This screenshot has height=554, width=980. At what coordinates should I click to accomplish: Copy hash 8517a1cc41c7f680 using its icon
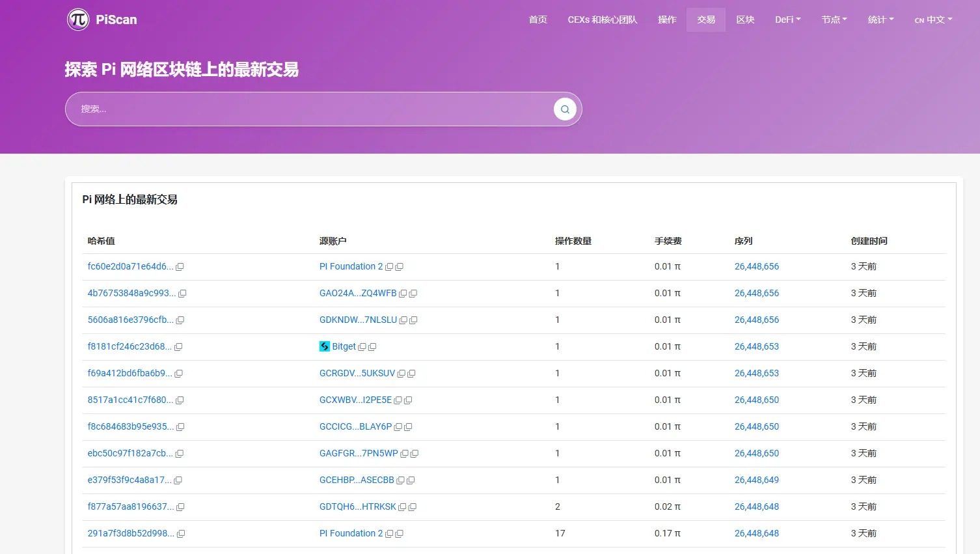point(180,400)
